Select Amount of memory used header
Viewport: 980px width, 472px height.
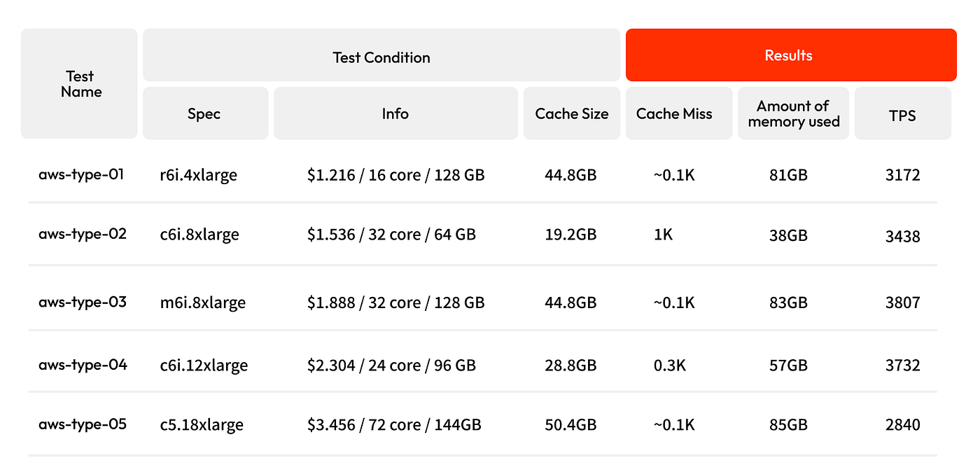click(x=793, y=113)
